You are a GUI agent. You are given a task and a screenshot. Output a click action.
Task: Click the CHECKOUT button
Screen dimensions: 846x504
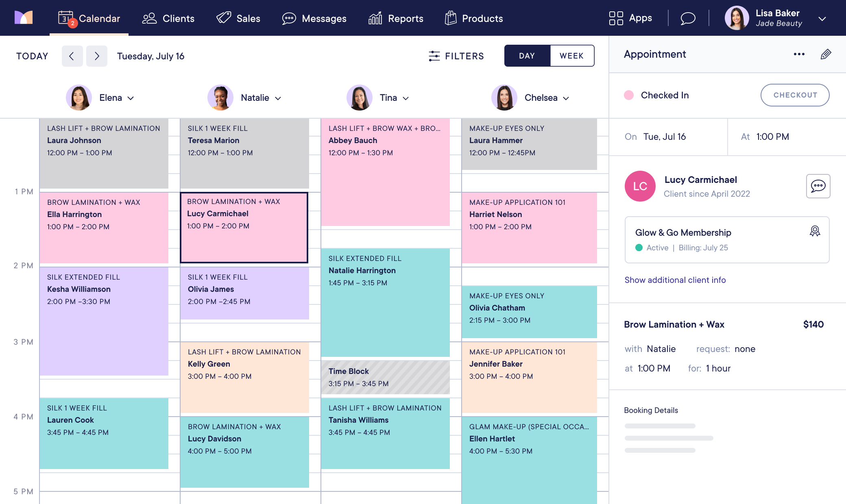pos(795,95)
